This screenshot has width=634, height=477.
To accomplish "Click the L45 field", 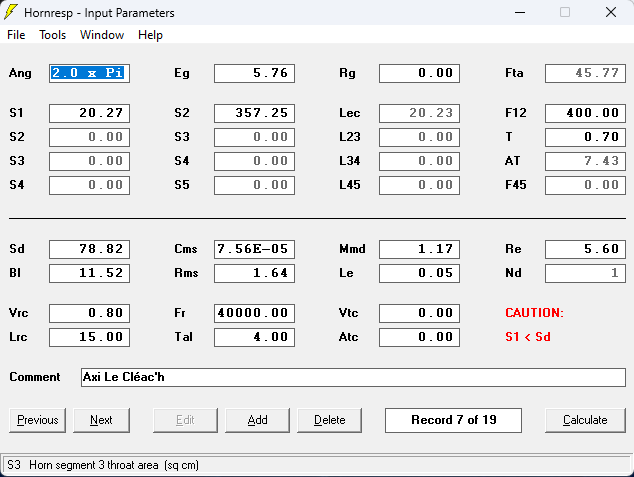I will click(x=419, y=185).
